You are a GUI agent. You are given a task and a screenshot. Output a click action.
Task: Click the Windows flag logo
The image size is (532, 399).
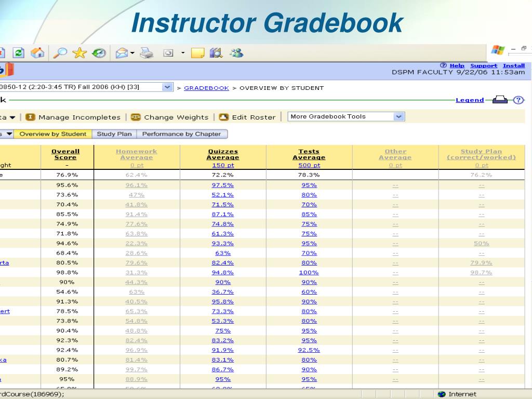(498, 50)
